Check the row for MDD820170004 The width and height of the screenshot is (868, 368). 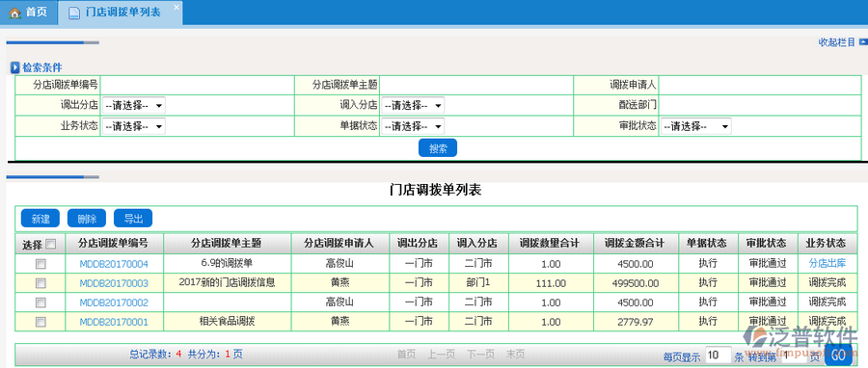tap(41, 264)
